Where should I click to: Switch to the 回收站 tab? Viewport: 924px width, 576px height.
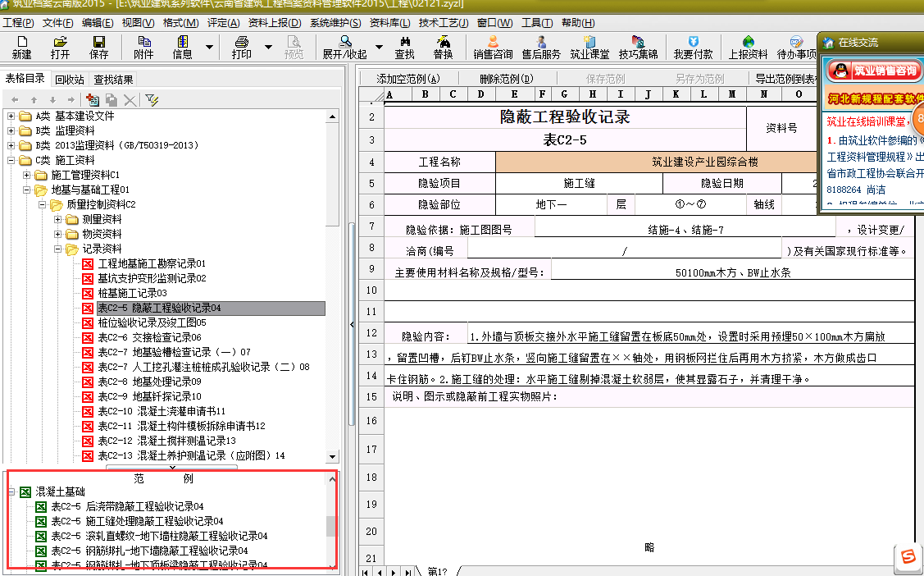[70, 80]
